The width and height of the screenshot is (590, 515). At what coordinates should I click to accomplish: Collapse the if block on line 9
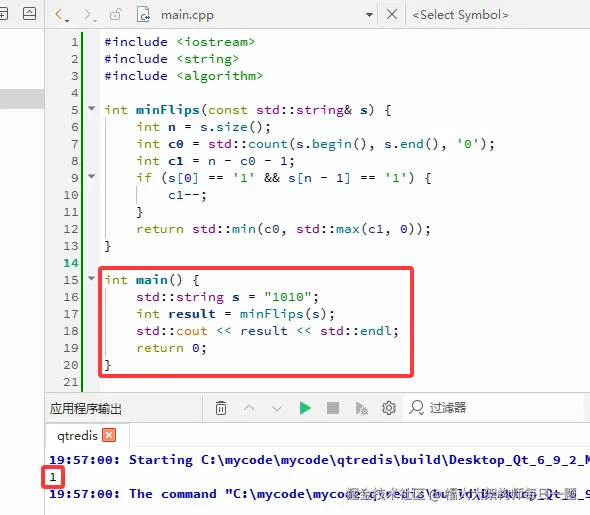point(91,176)
